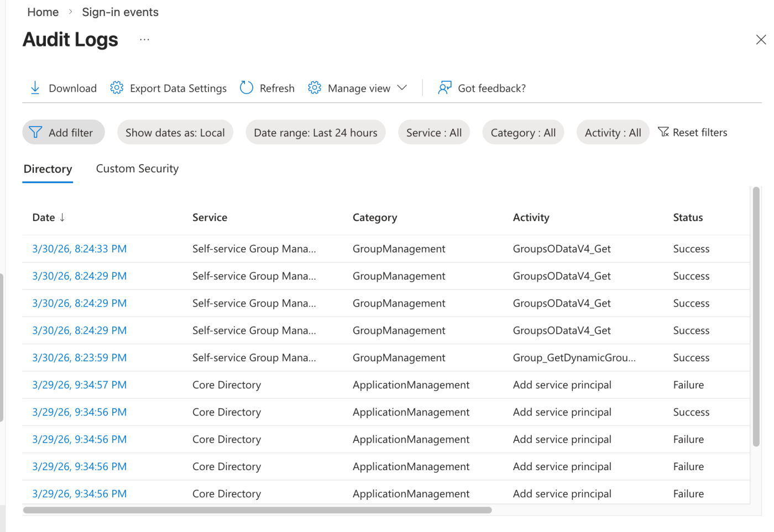Sort by the Activity column header
Viewport: 774px width, 532px height.
[531, 218]
